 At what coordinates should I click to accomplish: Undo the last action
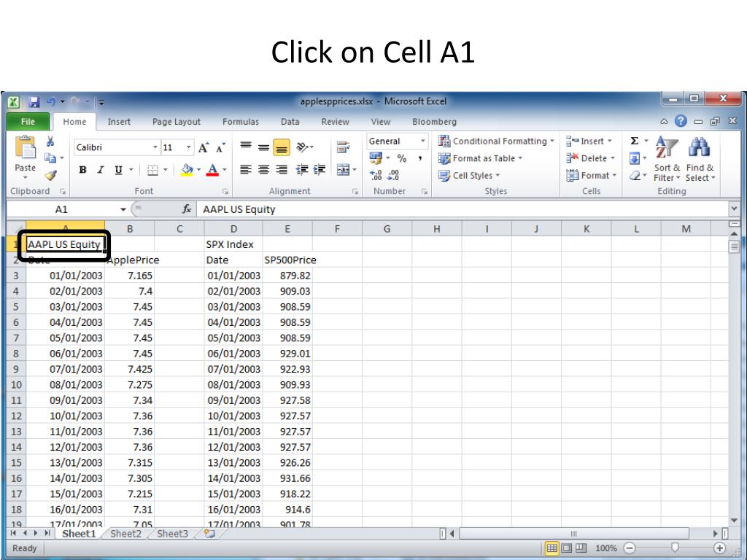coord(50,101)
